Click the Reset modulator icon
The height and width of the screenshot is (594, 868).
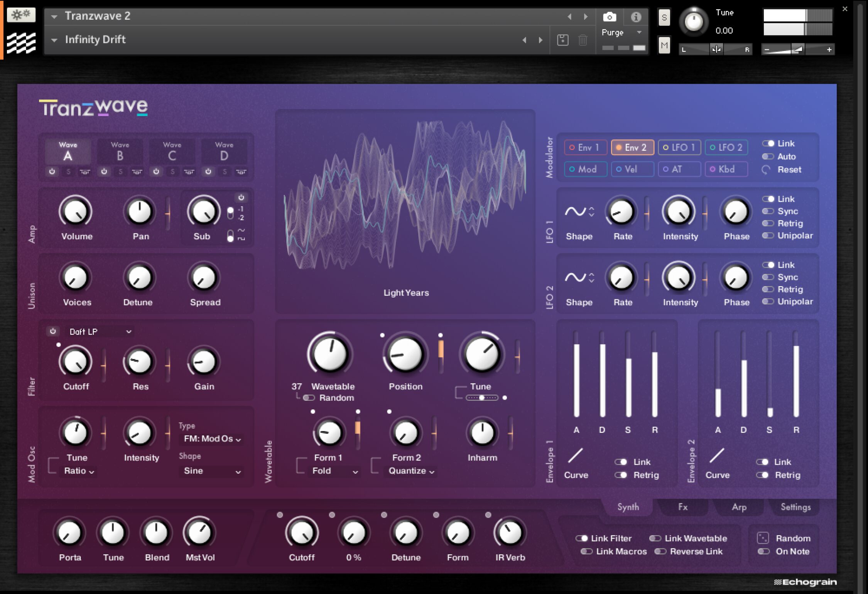[x=766, y=170]
